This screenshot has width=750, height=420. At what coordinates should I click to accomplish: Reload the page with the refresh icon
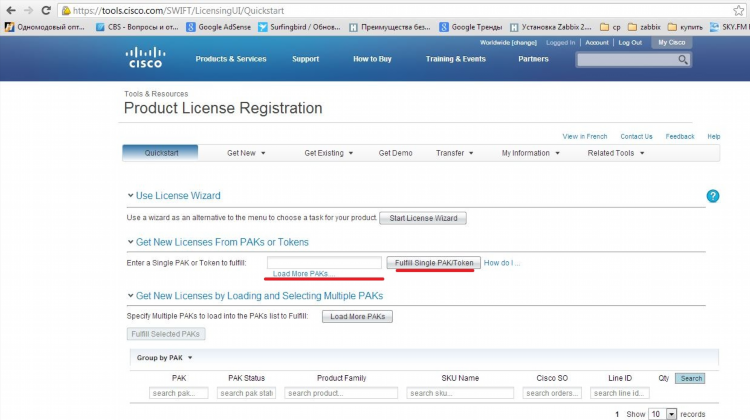coord(46,10)
